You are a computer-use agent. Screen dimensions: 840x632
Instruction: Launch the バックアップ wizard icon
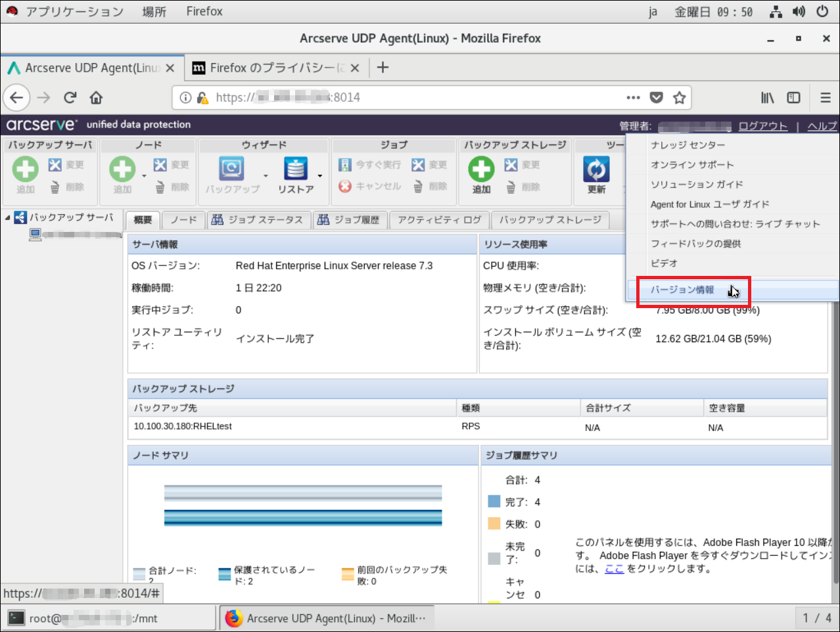tap(231, 169)
